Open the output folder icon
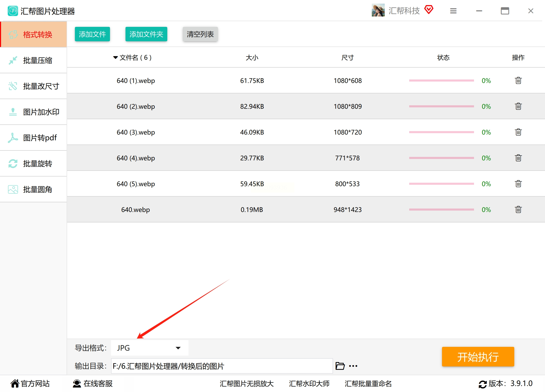545x392 pixels. [x=340, y=366]
